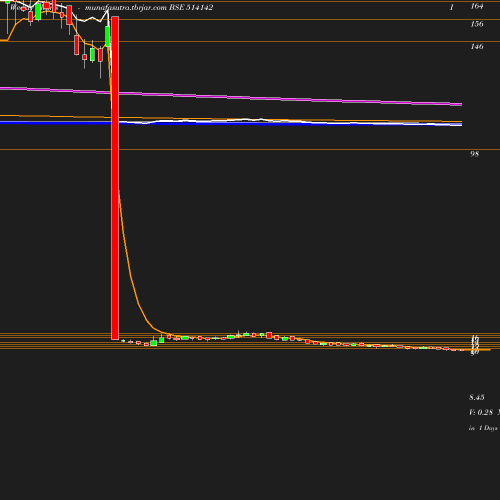The height and width of the screenshot is (500, 500).
Task: Click the magenta moving average line
Action: pyautogui.click(x=231, y=96)
